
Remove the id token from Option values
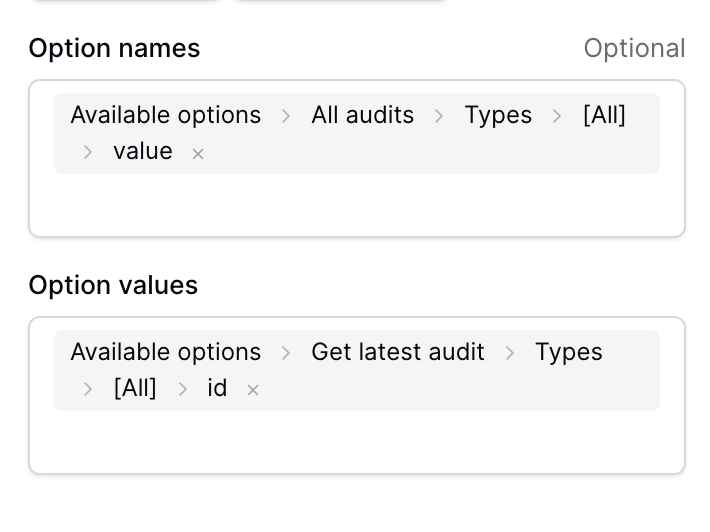pos(253,390)
